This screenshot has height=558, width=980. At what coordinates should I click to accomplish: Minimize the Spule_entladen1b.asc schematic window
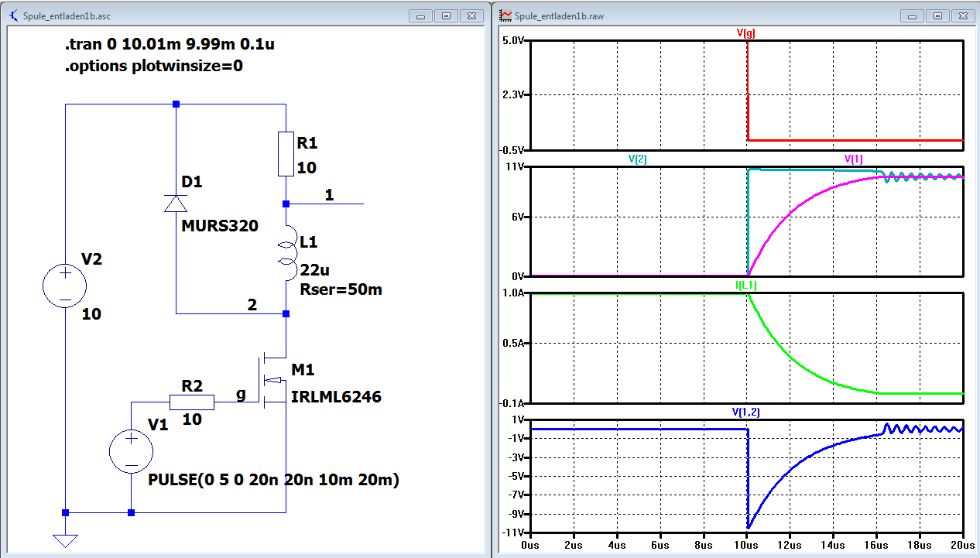421,15
